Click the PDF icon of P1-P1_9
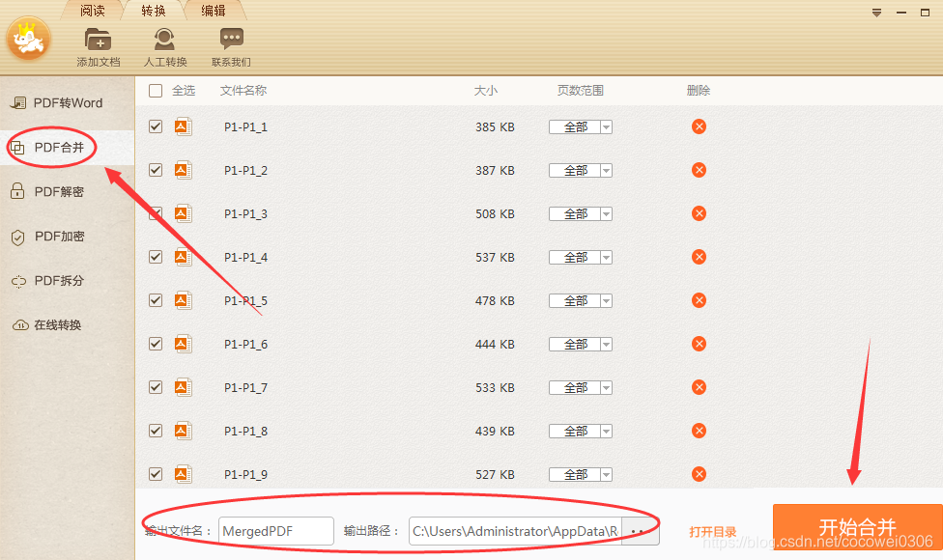 [183, 474]
